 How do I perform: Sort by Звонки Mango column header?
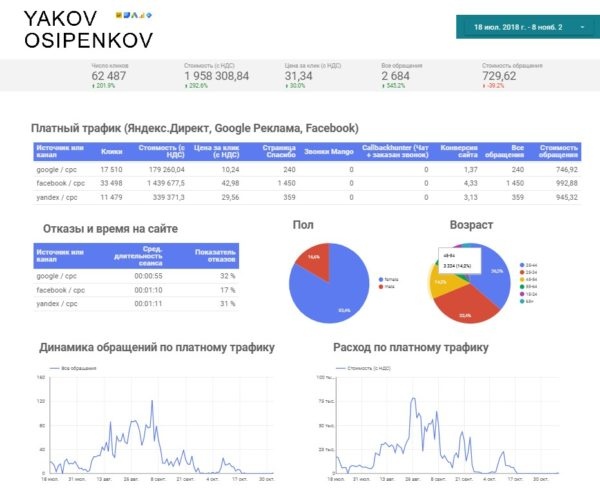tap(329, 152)
